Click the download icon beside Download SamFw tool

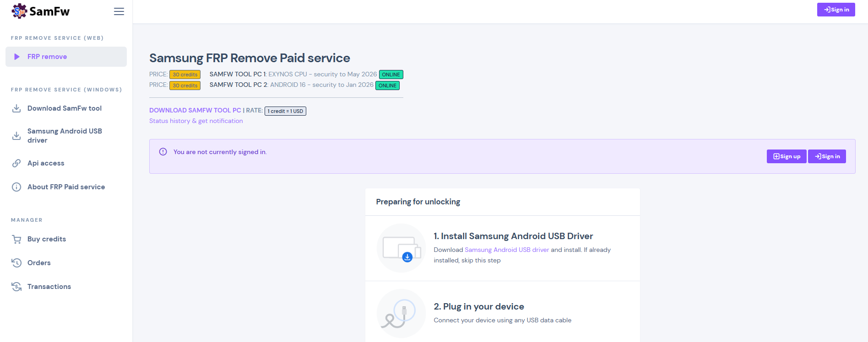(x=16, y=108)
